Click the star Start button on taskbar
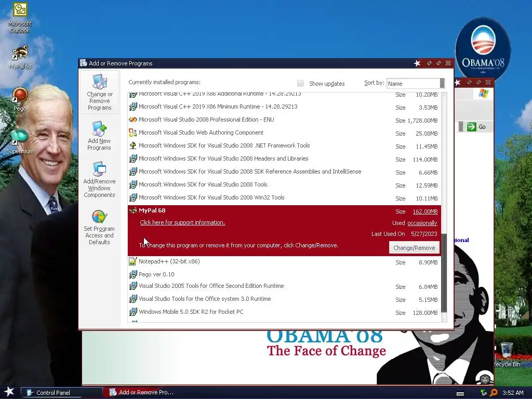 pyautogui.click(x=9, y=392)
